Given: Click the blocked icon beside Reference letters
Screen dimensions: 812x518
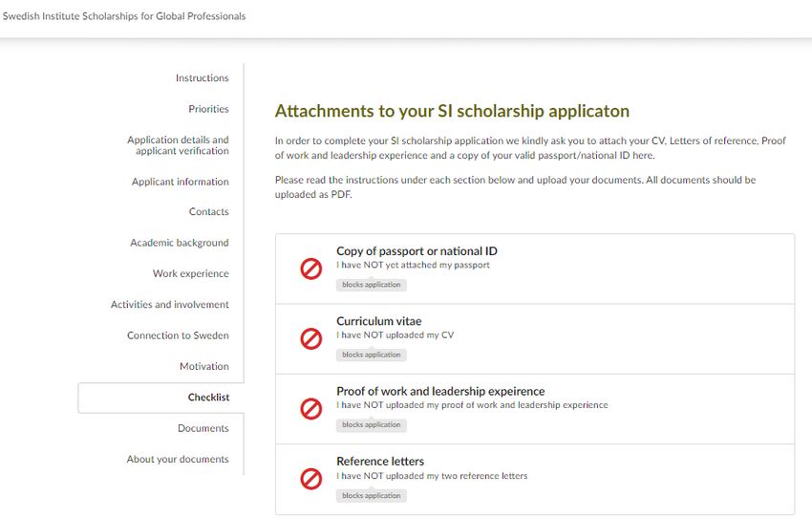Looking at the screenshot, I should pos(311,479).
